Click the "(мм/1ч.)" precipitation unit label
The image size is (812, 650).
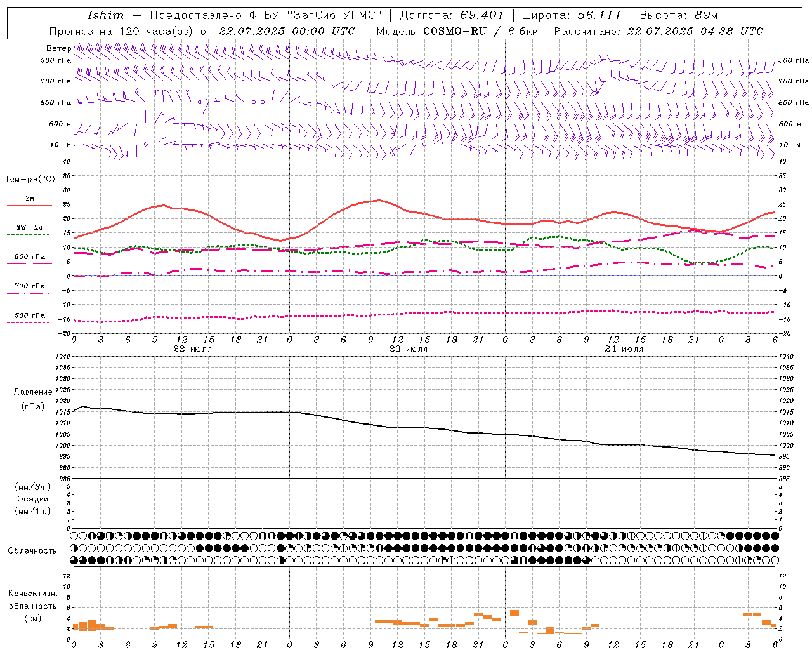click(x=33, y=511)
